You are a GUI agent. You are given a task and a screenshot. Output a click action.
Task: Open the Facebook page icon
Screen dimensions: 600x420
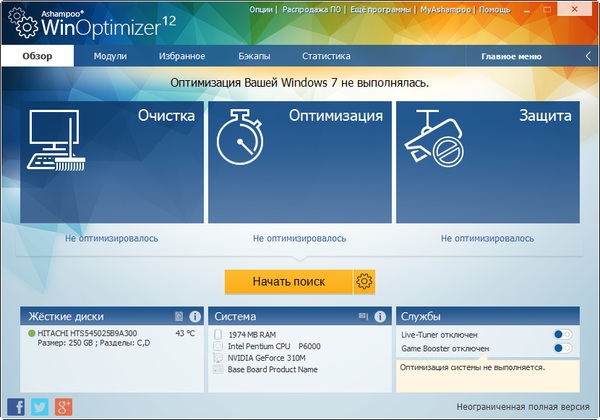16,405
